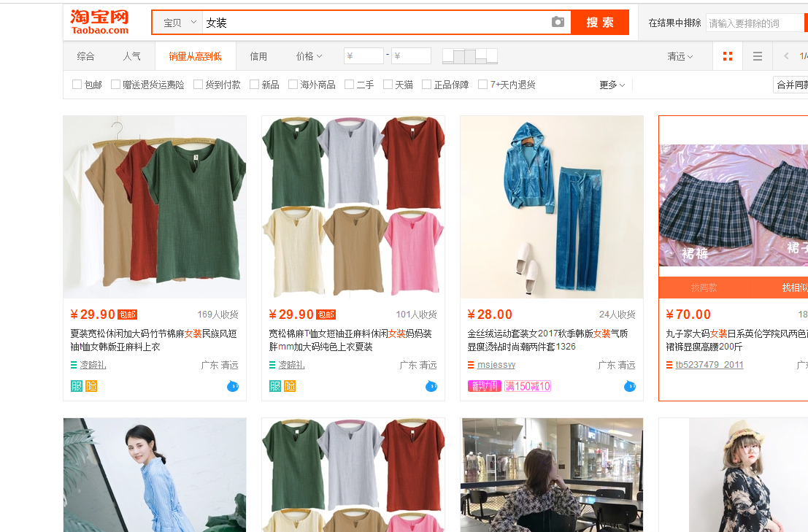Viewport: 808px width, 532px height.
Task: Switch to grid view layout
Action: point(728,55)
